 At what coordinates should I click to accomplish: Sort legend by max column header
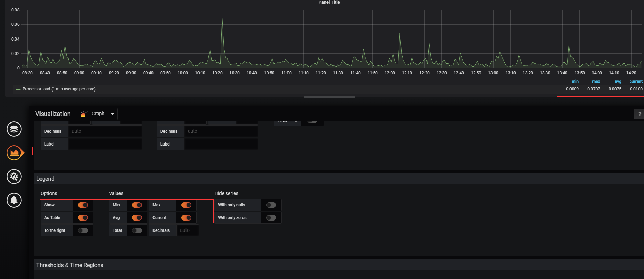(596, 82)
